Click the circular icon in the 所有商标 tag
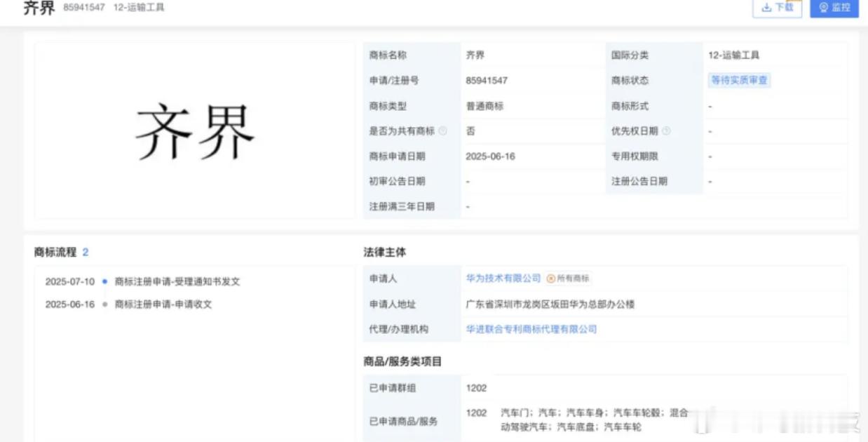The height and width of the screenshot is (442, 868). click(x=552, y=278)
